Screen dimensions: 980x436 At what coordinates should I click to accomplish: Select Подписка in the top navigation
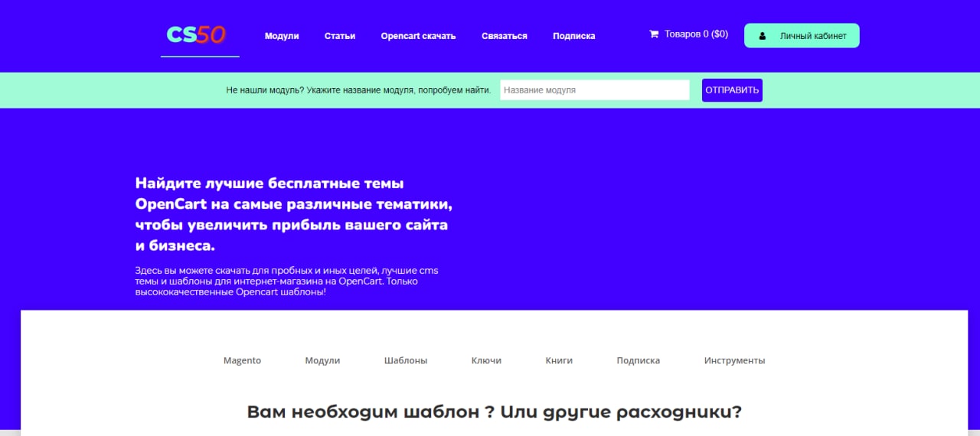click(x=574, y=36)
